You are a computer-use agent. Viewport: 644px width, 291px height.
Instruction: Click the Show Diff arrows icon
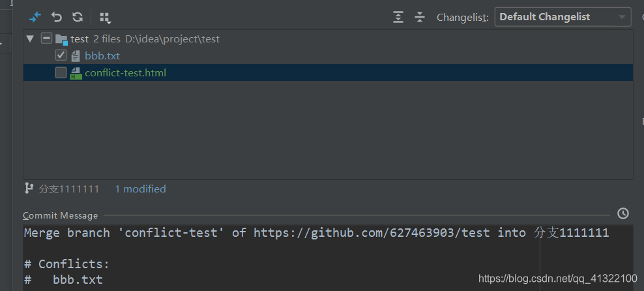(35, 17)
